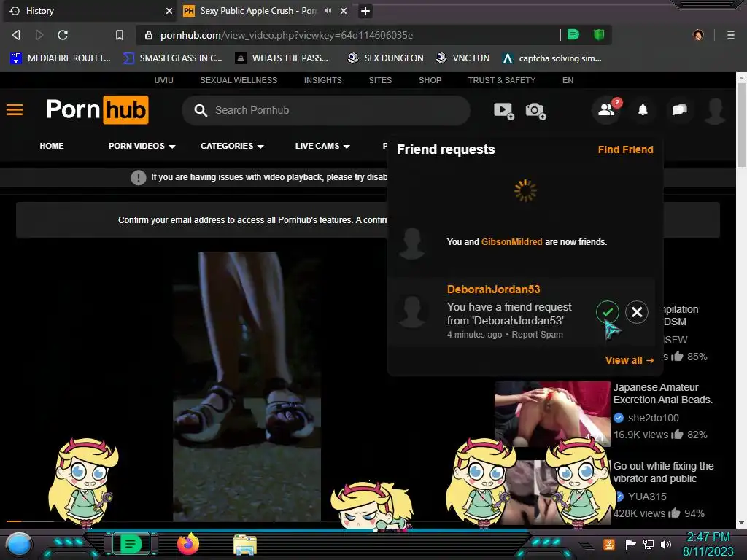Open MEDIAFIRE ROULET... bookmark
747x560 pixels.
[x=61, y=58]
